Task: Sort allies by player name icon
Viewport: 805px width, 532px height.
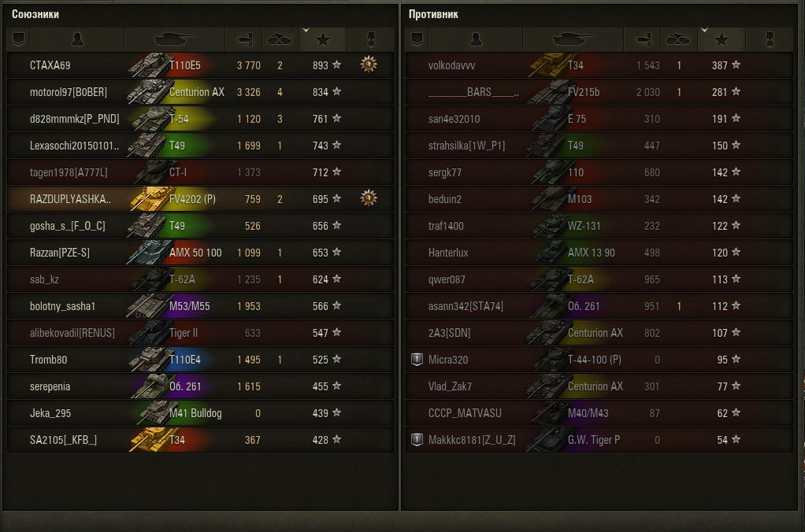Action: pyautogui.click(x=77, y=39)
